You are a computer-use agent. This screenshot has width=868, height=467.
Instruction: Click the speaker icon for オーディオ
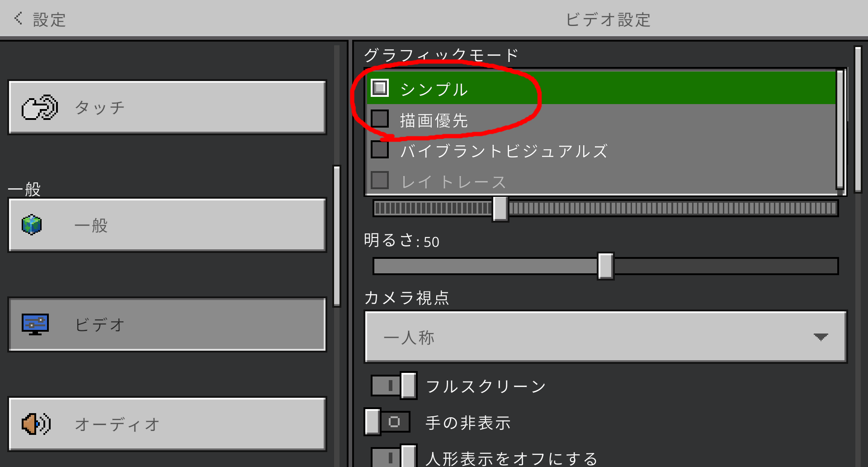(36, 424)
